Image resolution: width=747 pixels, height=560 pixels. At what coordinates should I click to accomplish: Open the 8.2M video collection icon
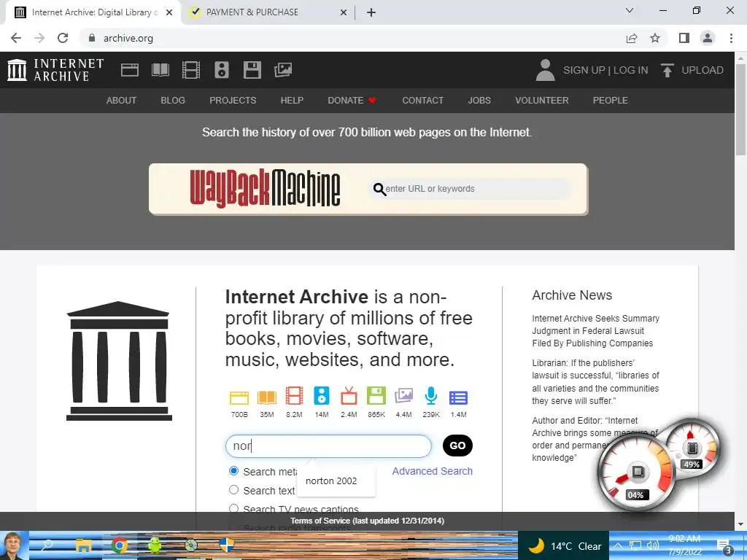point(294,396)
